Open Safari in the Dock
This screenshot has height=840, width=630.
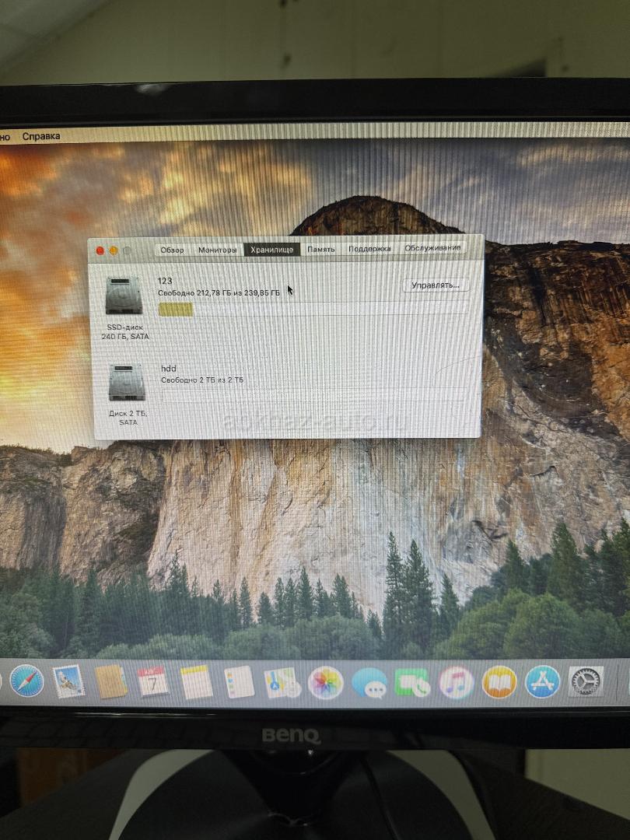tap(26, 681)
